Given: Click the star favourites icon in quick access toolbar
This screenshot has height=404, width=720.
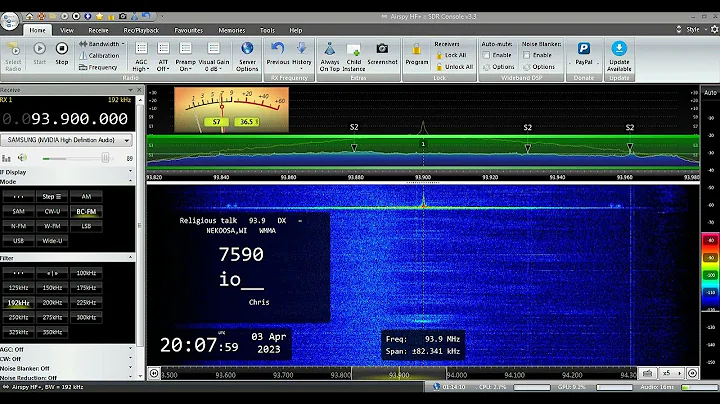Looking at the screenshot, I should (x=100, y=16).
